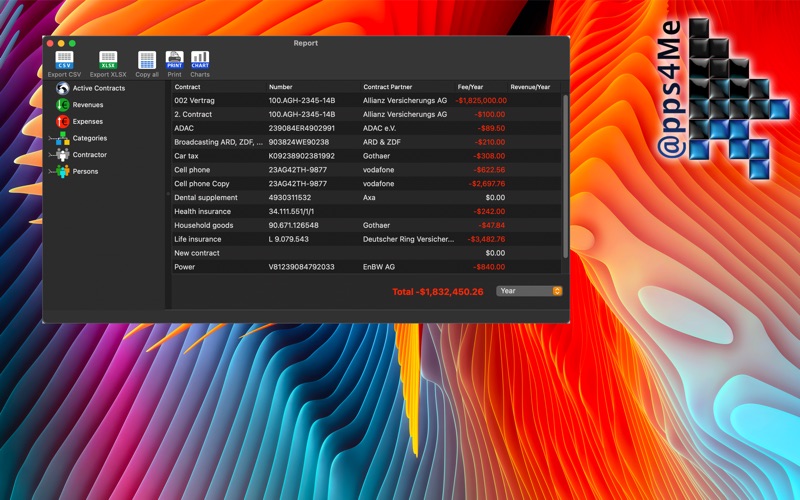Image resolution: width=800 pixels, height=500 pixels.
Task: Select the Broadcasting ARD, ZDF contract row
Action: (x=366, y=142)
